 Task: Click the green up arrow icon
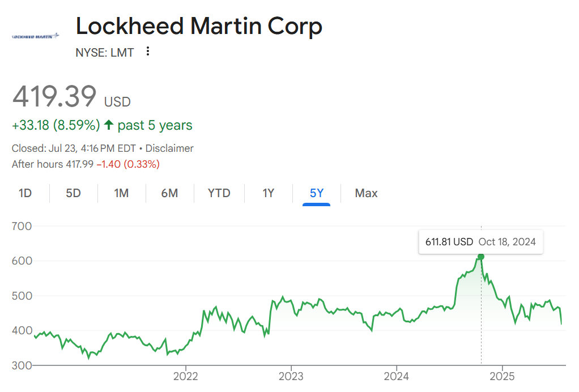coord(109,125)
